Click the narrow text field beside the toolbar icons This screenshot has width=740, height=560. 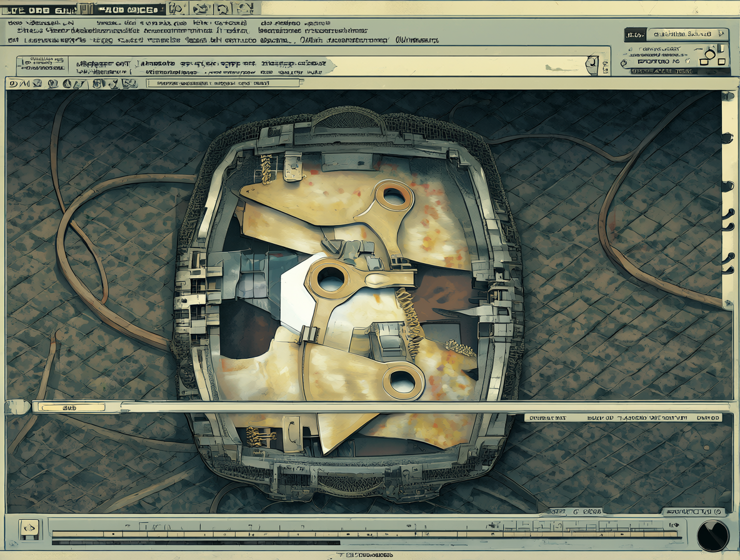tap(222, 83)
